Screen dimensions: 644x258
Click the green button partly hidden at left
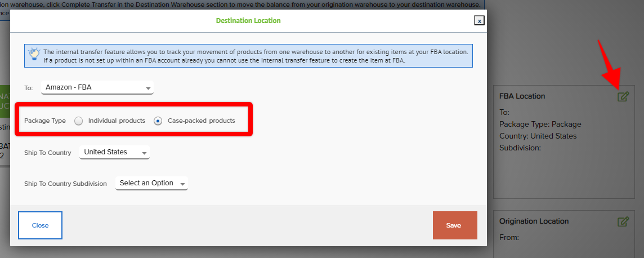[5, 100]
